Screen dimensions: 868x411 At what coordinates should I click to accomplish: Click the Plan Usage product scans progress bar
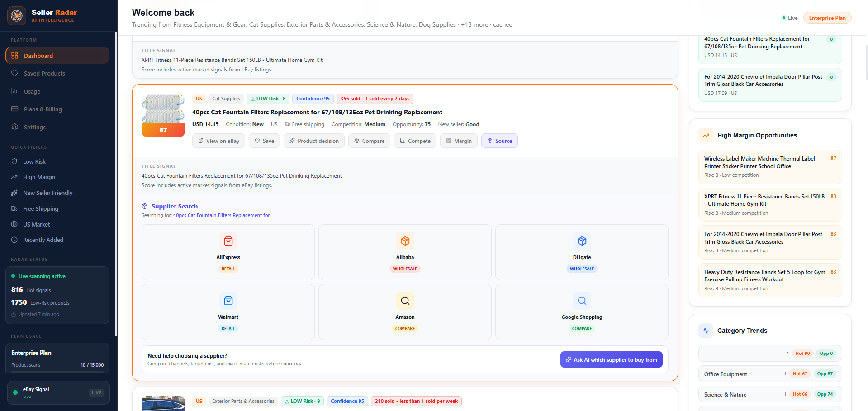tap(57, 372)
